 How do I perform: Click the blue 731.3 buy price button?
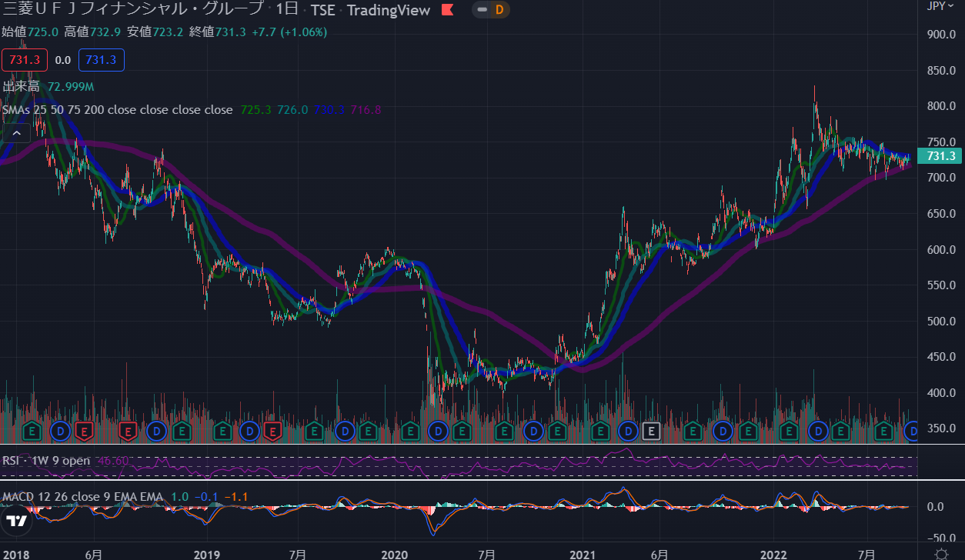pyautogui.click(x=101, y=60)
